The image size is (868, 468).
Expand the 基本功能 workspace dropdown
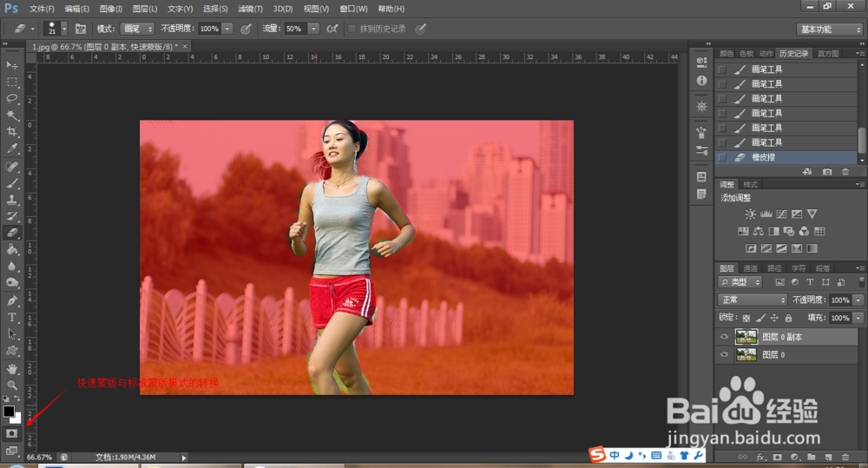[828, 29]
